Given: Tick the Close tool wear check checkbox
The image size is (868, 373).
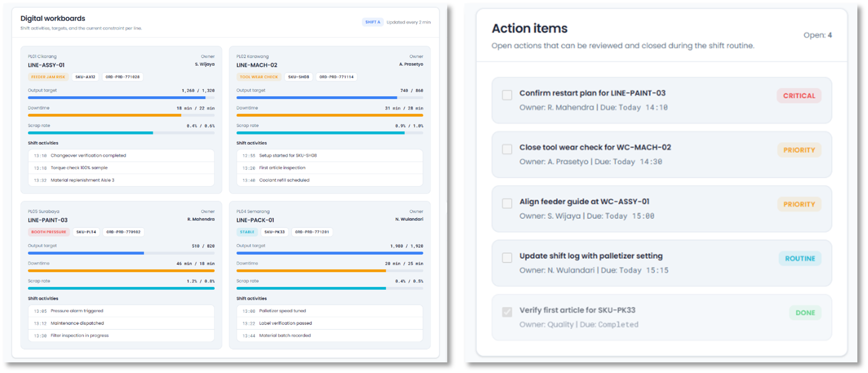Looking at the screenshot, I should pyautogui.click(x=507, y=149).
